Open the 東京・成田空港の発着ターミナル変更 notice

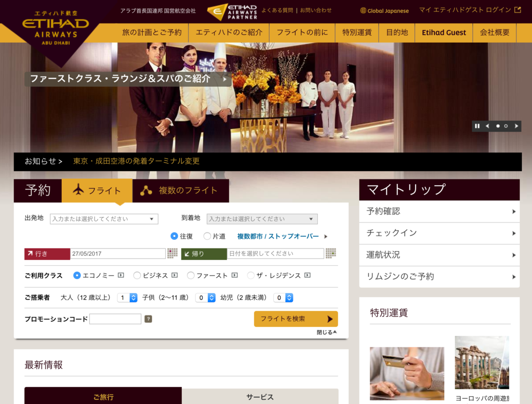[x=137, y=161]
